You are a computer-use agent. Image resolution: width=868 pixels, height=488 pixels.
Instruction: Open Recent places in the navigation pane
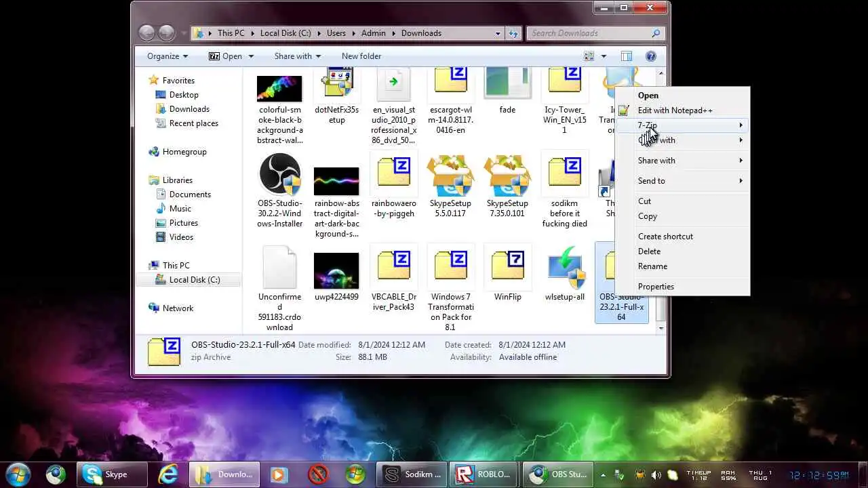pos(194,123)
